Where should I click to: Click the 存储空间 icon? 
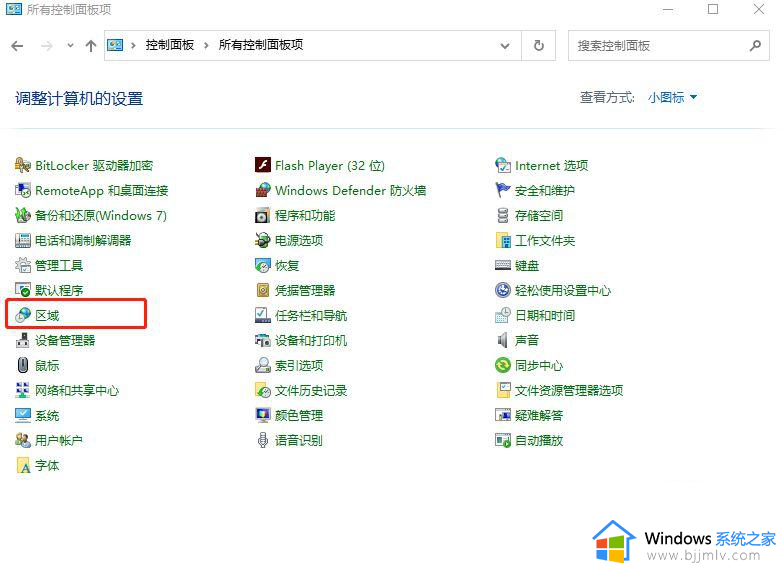point(503,215)
